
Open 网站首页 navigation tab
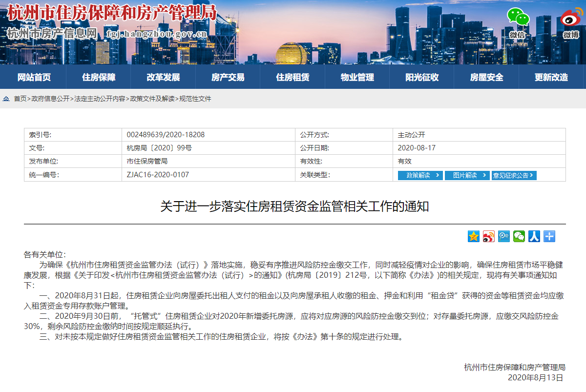[34, 77]
